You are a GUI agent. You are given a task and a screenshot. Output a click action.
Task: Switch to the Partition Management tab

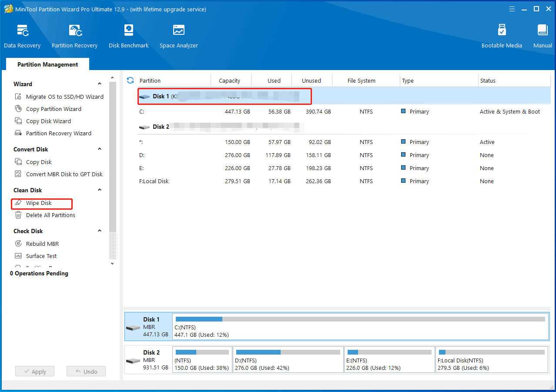click(47, 64)
